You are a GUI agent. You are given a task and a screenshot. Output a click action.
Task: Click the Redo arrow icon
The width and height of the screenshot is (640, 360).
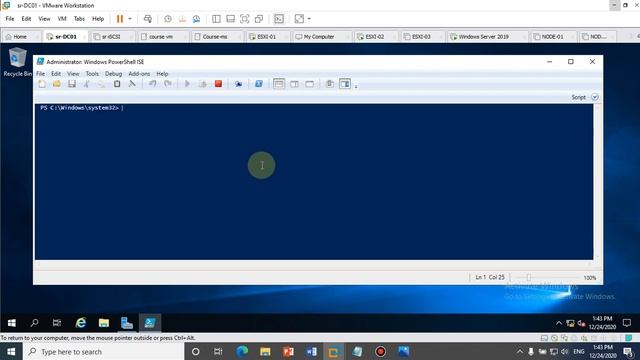(168, 84)
